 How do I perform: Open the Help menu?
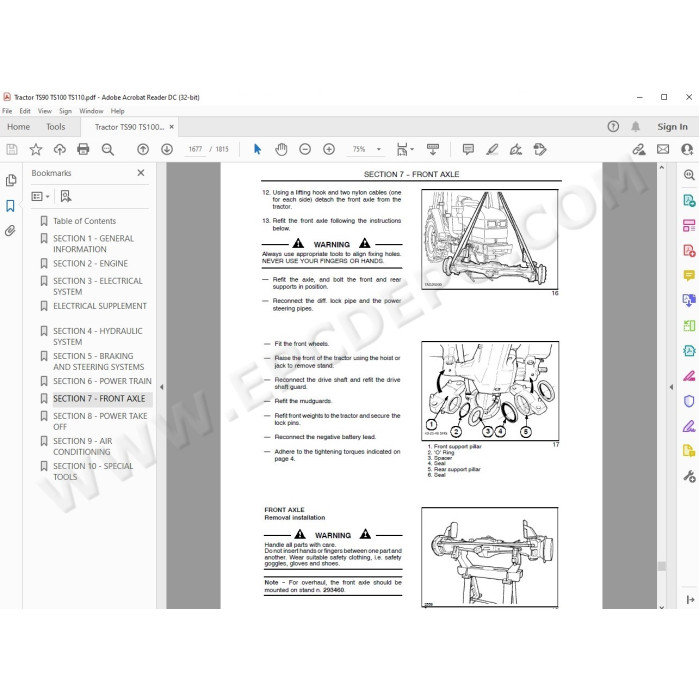click(117, 111)
